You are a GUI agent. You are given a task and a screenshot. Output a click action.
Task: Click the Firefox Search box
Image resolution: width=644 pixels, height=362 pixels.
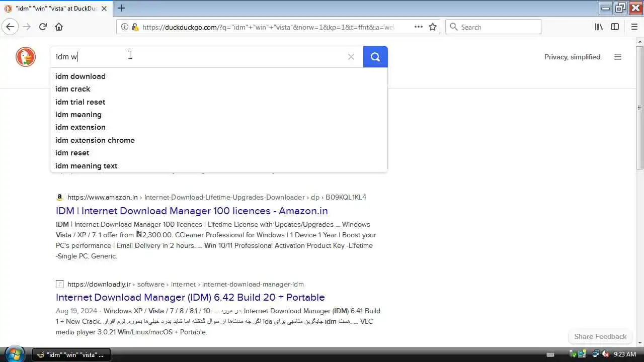pos(493,27)
